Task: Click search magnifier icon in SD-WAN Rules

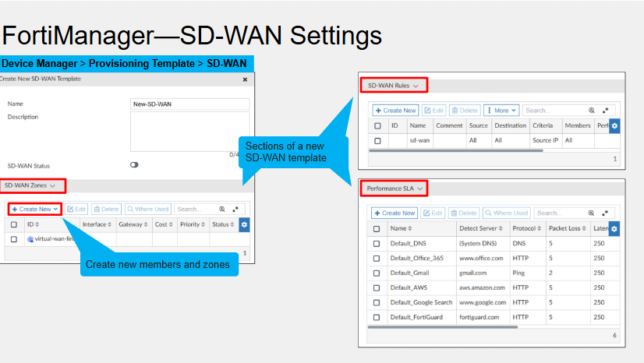Action: [x=592, y=111]
